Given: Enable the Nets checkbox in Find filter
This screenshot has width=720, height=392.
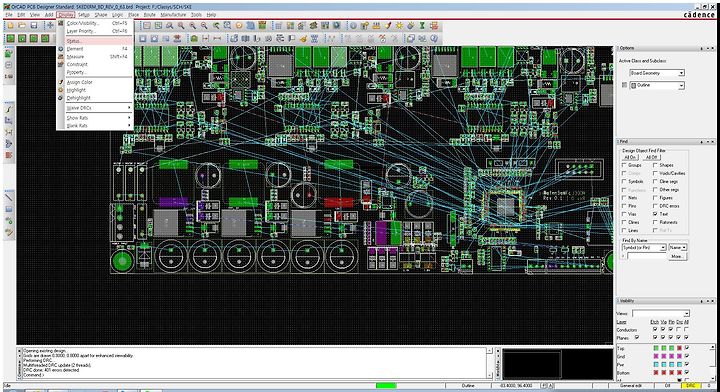Looking at the screenshot, I should [x=624, y=198].
